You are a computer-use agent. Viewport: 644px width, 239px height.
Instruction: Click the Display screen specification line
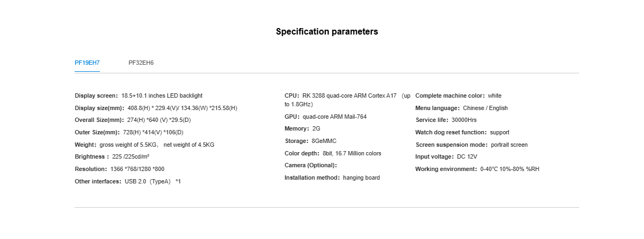(x=138, y=96)
